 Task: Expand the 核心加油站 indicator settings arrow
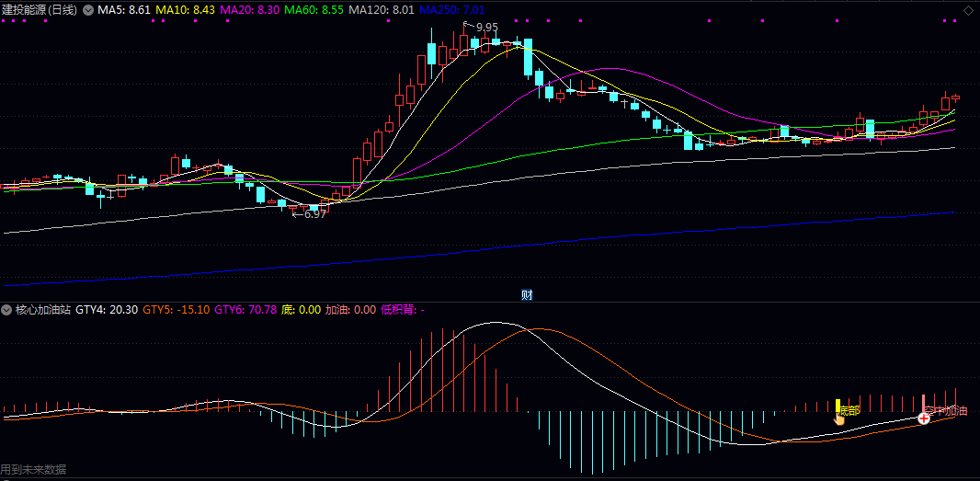coord(7,310)
